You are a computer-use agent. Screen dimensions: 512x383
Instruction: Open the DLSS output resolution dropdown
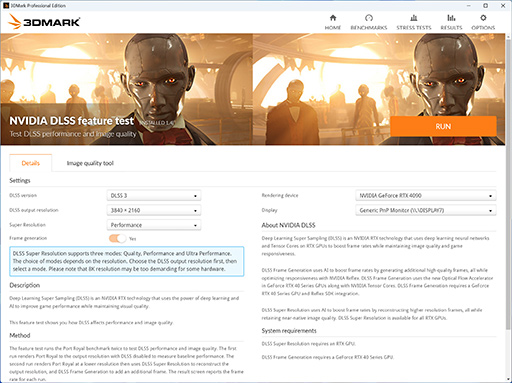click(x=154, y=210)
